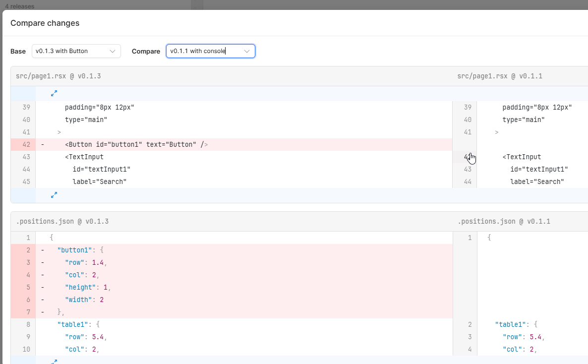Click the ".positions.json @ v0.1.3" file header
The width and height of the screenshot is (588, 364).
[62, 221]
